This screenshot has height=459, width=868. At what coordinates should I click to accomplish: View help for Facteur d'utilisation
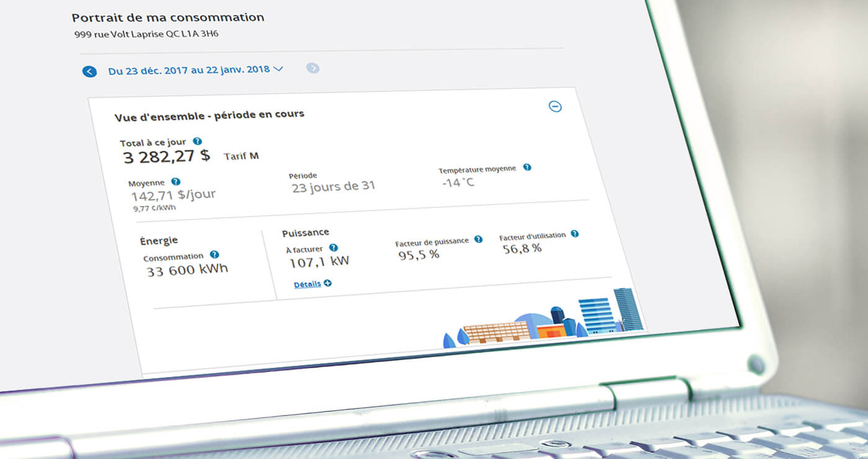pos(575,234)
